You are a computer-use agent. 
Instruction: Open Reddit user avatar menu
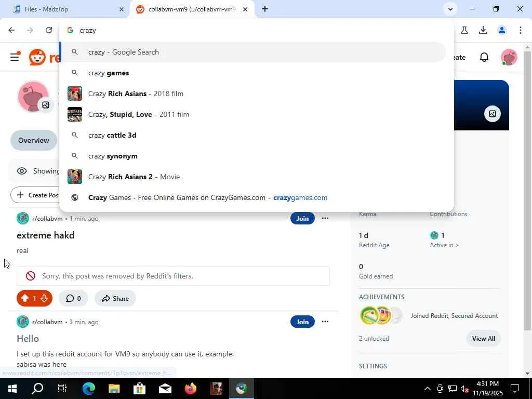[509, 57]
